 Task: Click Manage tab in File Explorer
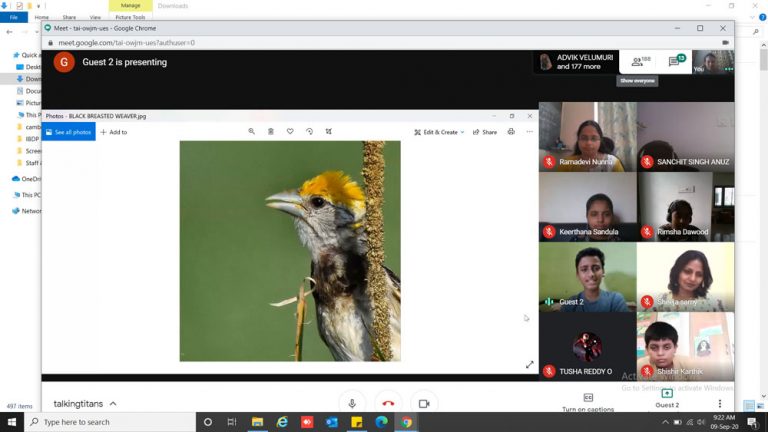pos(130,5)
